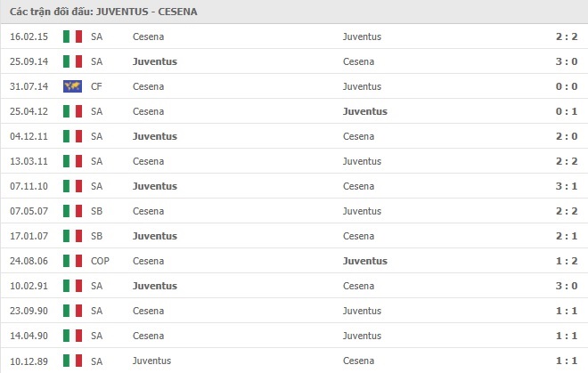Click the header Các trận đối đầu: JUVENTUS - CESENA
The image size is (588, 373).
[x=103, y=12]
